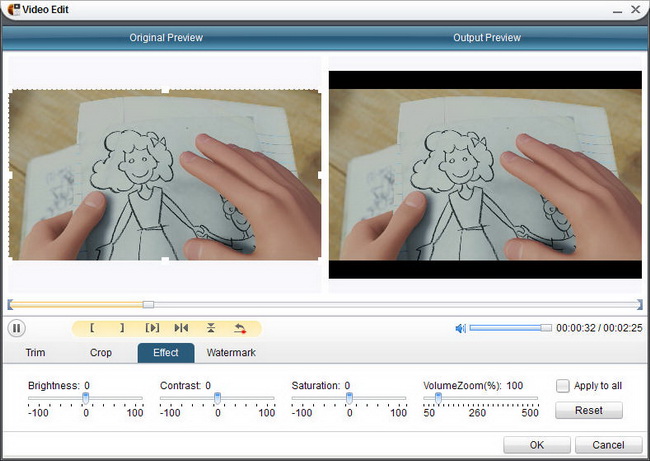Pause playback with the pause button

(17, 328)
